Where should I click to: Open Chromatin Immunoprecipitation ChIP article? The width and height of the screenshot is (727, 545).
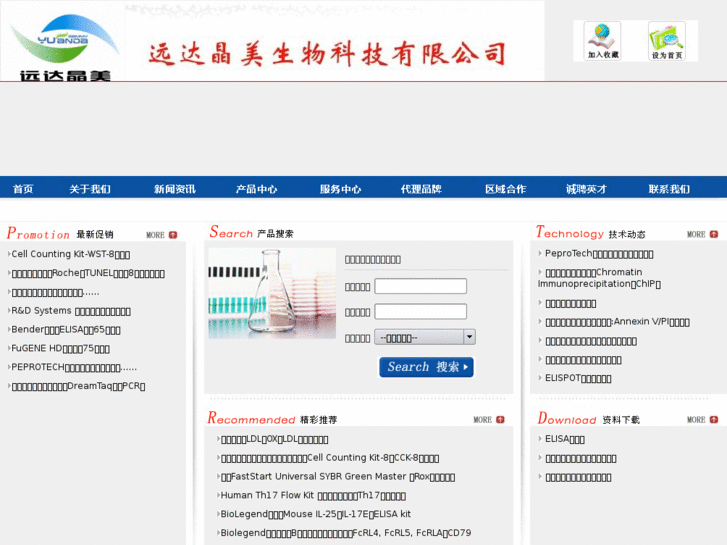[x=599, y=278]
